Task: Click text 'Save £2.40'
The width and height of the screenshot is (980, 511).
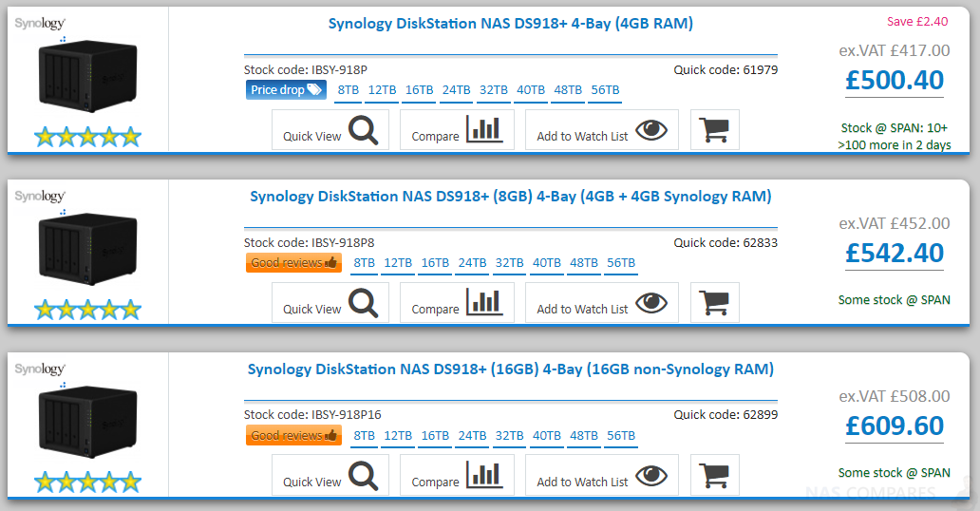Action: point(917,21)
